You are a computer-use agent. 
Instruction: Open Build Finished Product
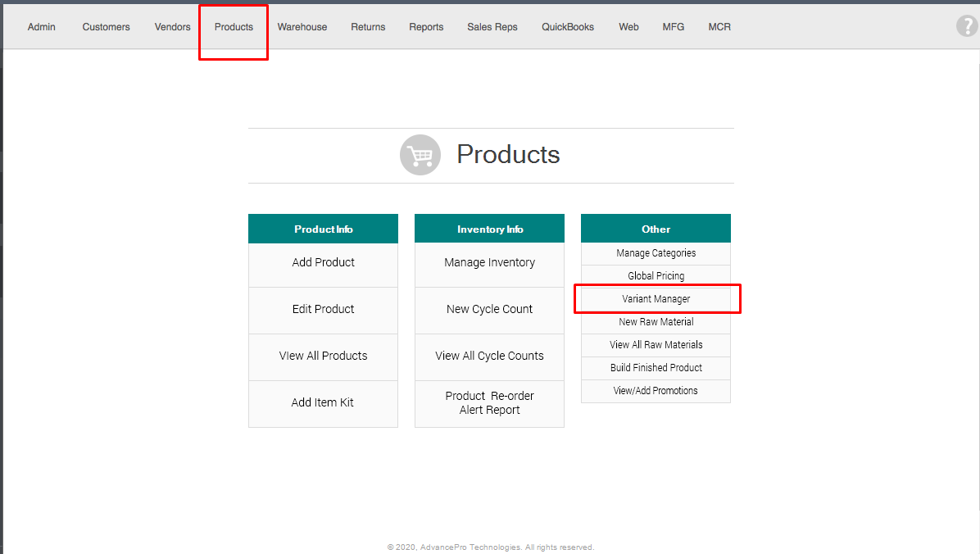coord(656,368)
